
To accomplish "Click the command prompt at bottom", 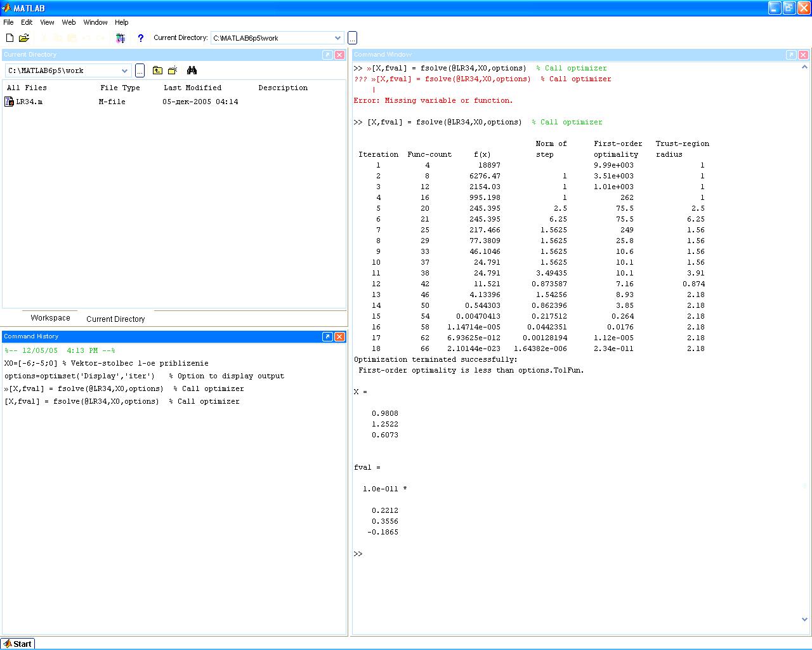I will tap(358, 554).
